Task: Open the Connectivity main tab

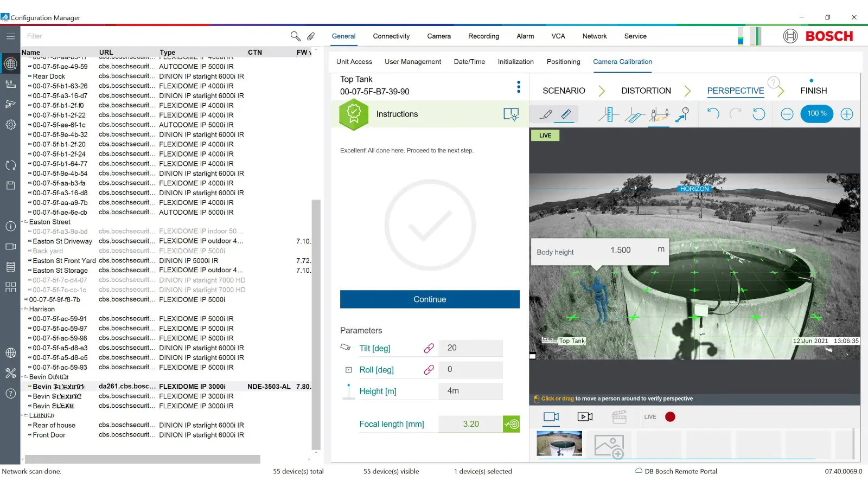Action: pyautogui.click(x=391, y=36)
